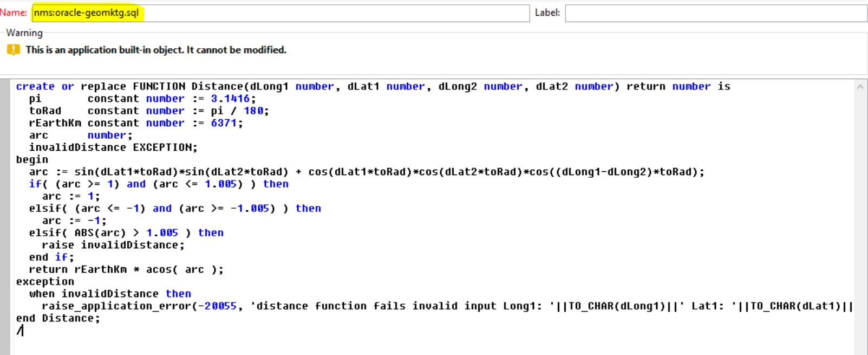Click the 'toRad constant number' line
This screenshot has height=355, width=868.
pos(149,111)
